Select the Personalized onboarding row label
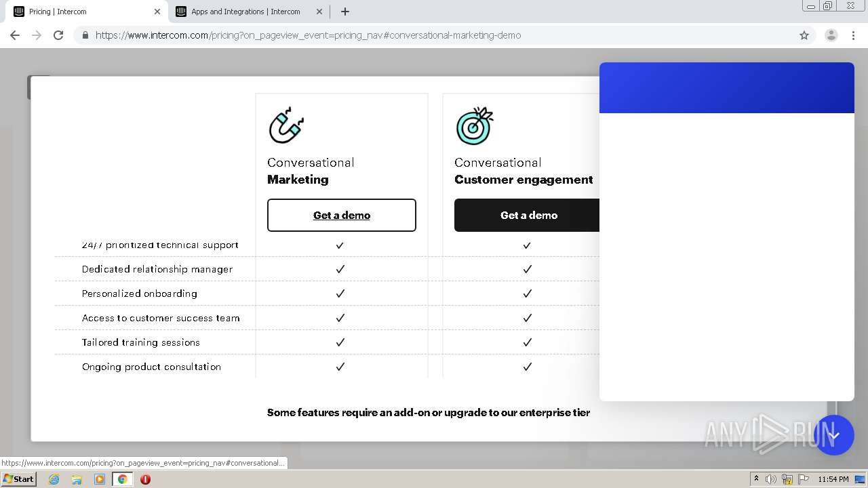The image size is (868, 488). coord(140,293)
